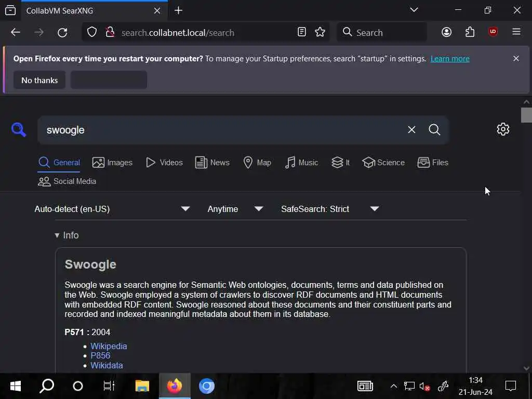Image resolution: width=532 pixels, height=399 pixels.
Task: Close the CollabVM SearXNG tab
Action: (157, 11)
